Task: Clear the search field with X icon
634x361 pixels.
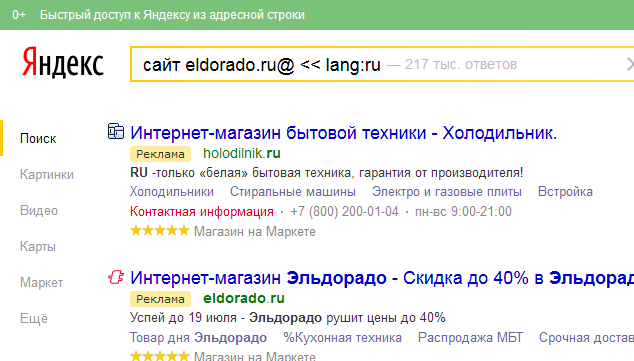Action: point(629,64)
